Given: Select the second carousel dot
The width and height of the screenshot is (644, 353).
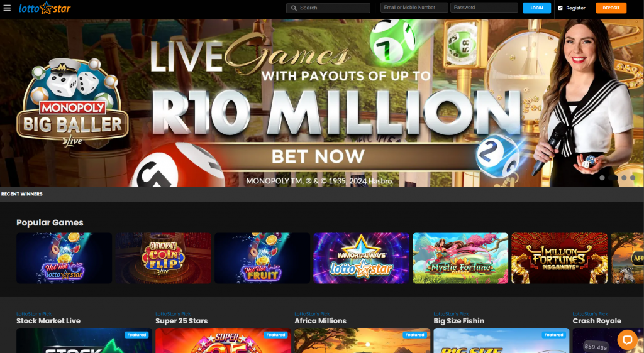Looking at the screenshot, I should (613, 178).
